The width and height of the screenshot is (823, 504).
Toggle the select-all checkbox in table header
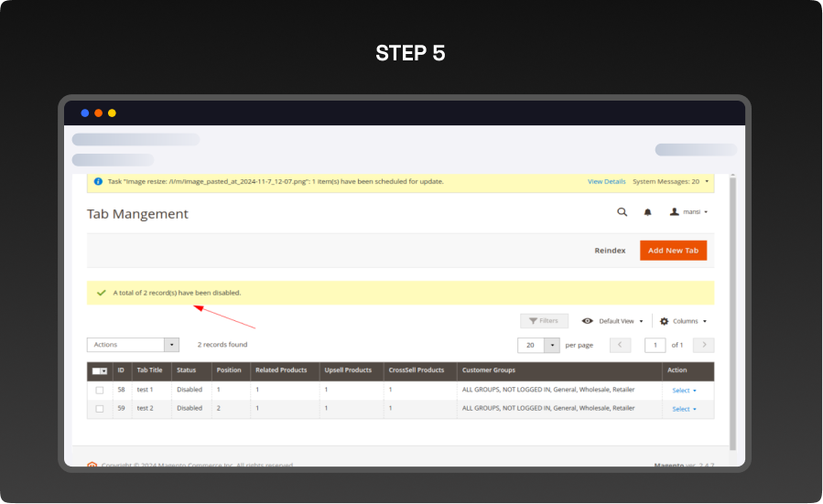tap(97, 370)
